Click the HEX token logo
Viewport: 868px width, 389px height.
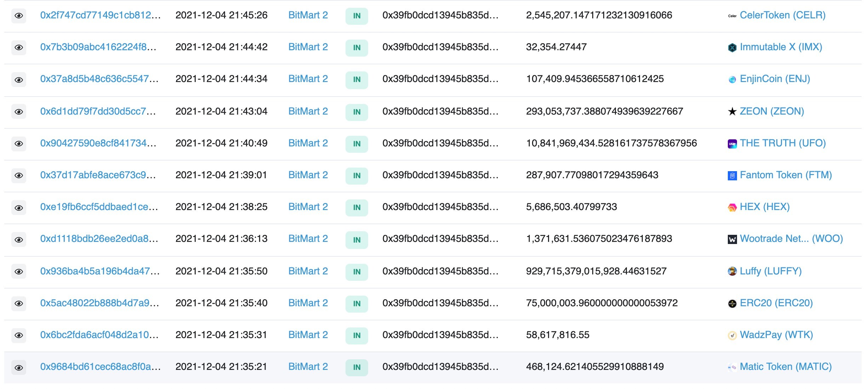[x=732, y=208]
